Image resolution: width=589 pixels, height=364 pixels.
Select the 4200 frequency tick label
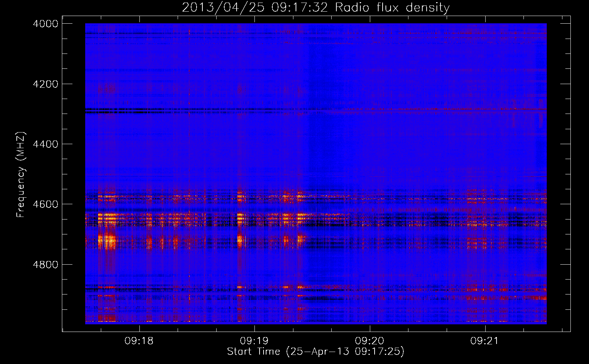pyautogui.click(x=46, y=84)
